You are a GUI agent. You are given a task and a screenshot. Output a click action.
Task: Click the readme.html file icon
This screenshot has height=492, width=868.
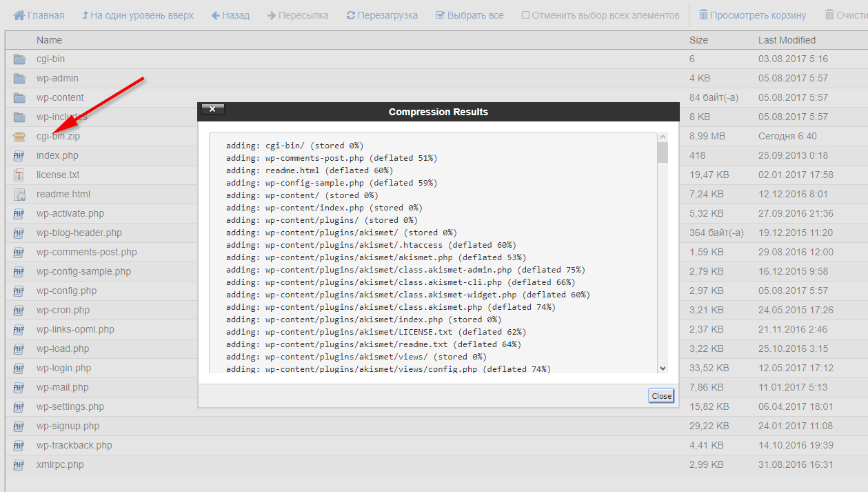coord(19,195)
